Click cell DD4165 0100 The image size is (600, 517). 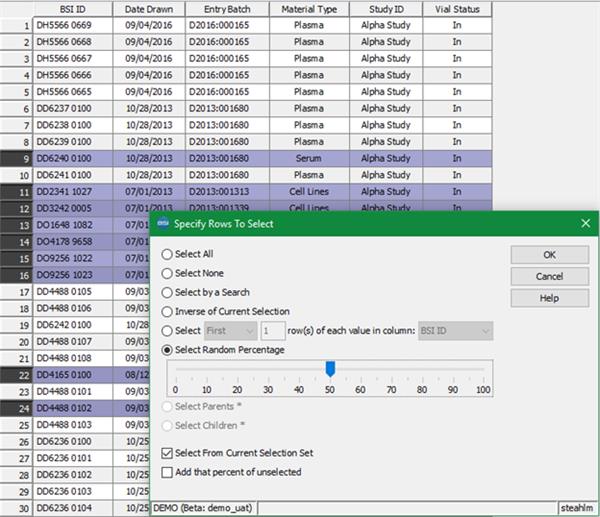[73, 375]
